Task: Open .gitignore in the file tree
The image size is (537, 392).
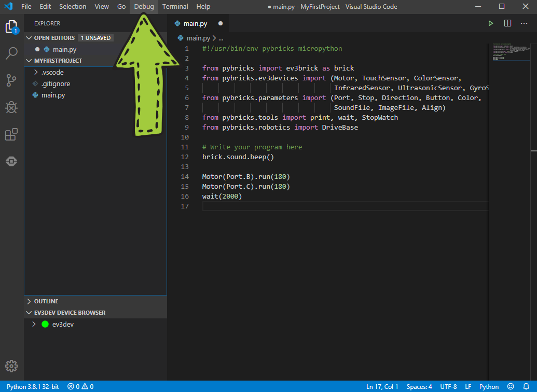Action: coord(56,83)
